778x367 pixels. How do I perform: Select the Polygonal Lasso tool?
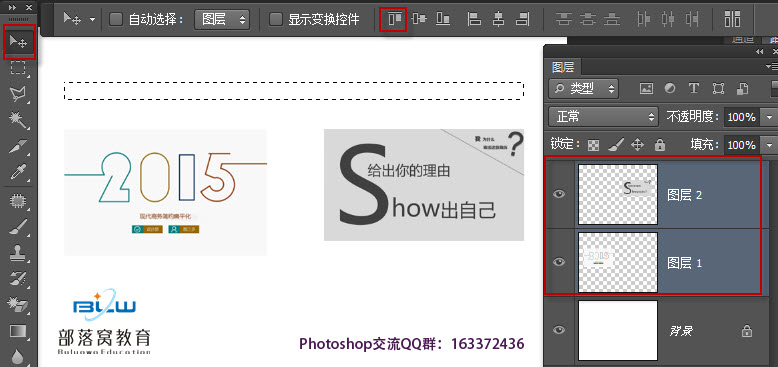pos(18,93)
